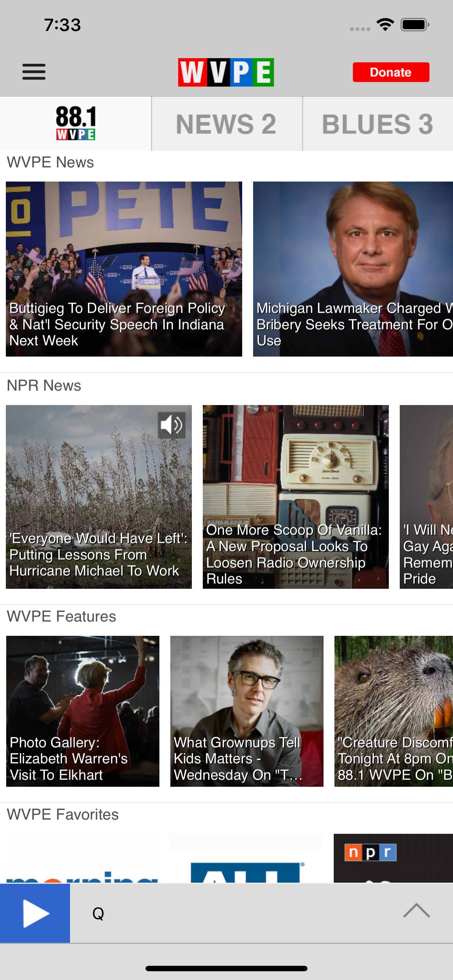
Task: Open Elizabeth Warren Elkhart photo gallery
Action: [x=82, y=711]
